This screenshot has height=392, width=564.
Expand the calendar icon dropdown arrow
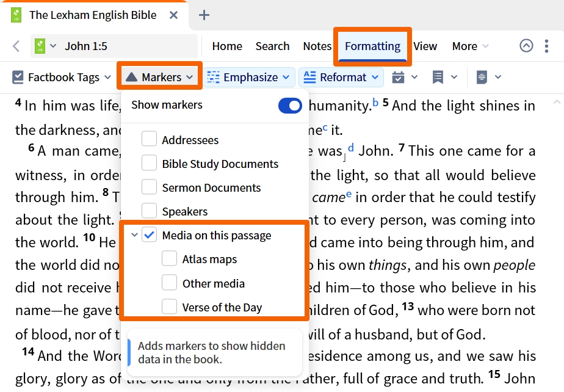[x=414, y=77]
